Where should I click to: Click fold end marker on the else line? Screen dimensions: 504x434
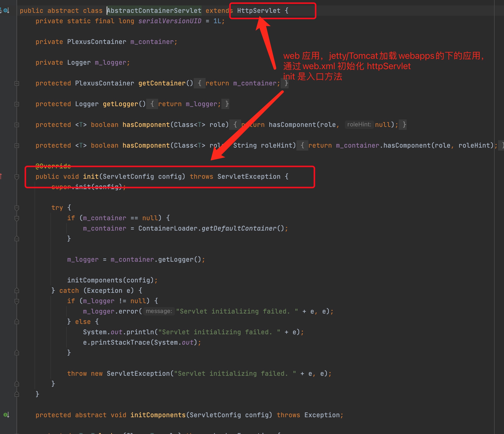tap(17, 321)
